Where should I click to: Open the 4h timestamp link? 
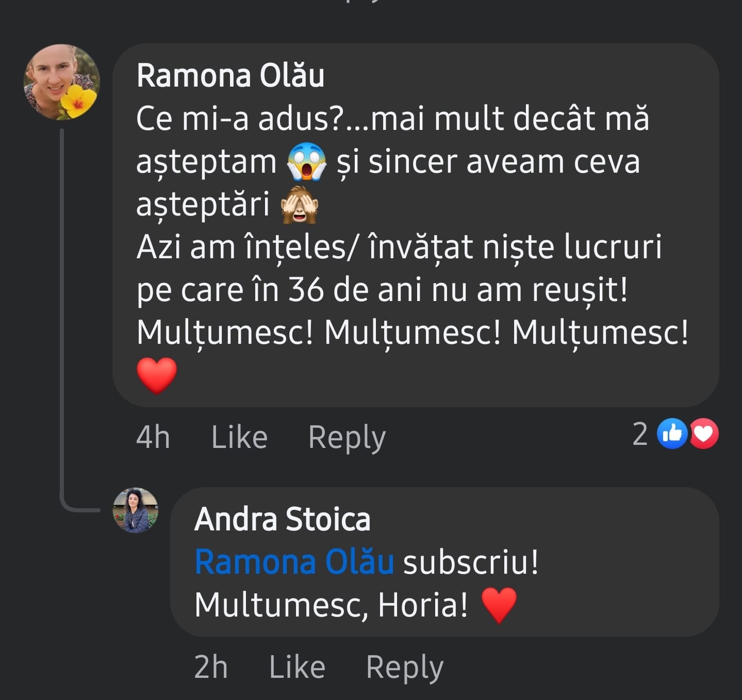tap(153, 437)
